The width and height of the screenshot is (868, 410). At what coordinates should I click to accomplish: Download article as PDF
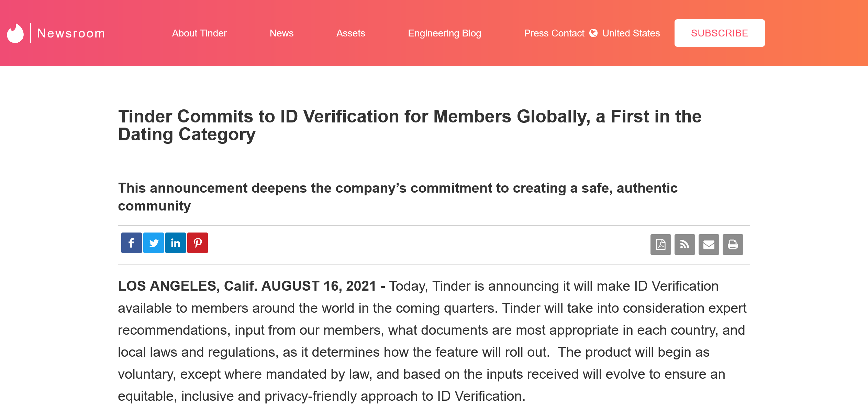pyautogui.click(x=660, y=245)
